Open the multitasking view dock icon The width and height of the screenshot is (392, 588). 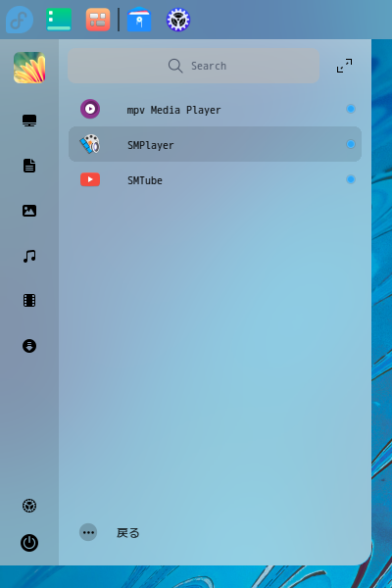click(x=98, y=20)
